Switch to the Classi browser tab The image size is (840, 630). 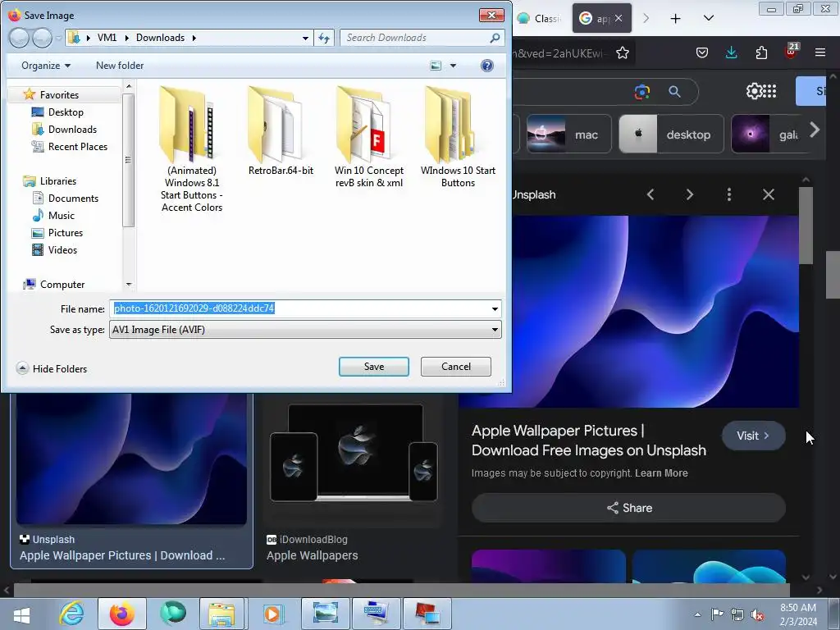pos(540,18)
